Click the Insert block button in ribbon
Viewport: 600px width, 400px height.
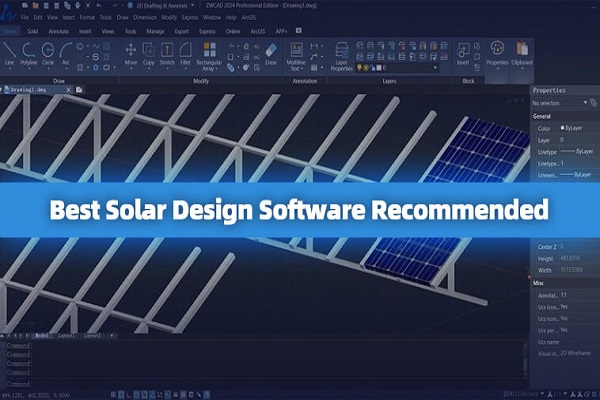[x=463, y=54]
